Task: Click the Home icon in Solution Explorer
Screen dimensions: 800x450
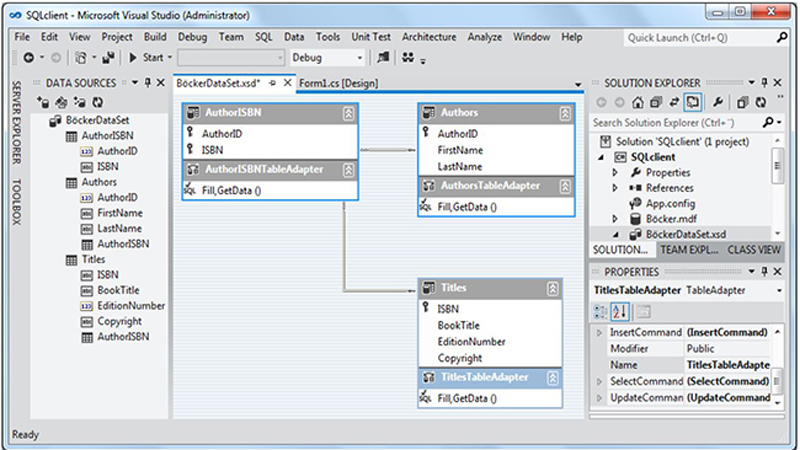Action: tap(638, 102)
